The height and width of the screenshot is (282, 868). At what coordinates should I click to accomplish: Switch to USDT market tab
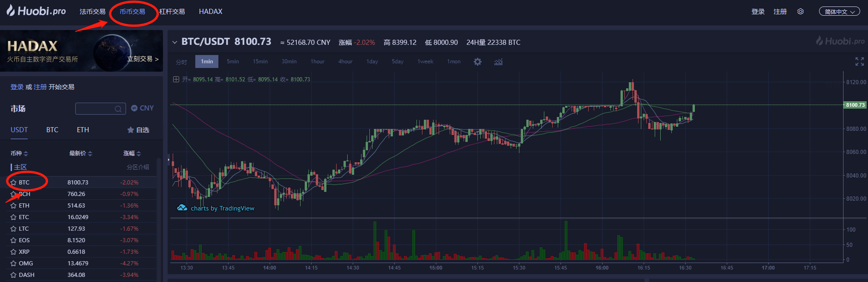(x=19, y=130)
